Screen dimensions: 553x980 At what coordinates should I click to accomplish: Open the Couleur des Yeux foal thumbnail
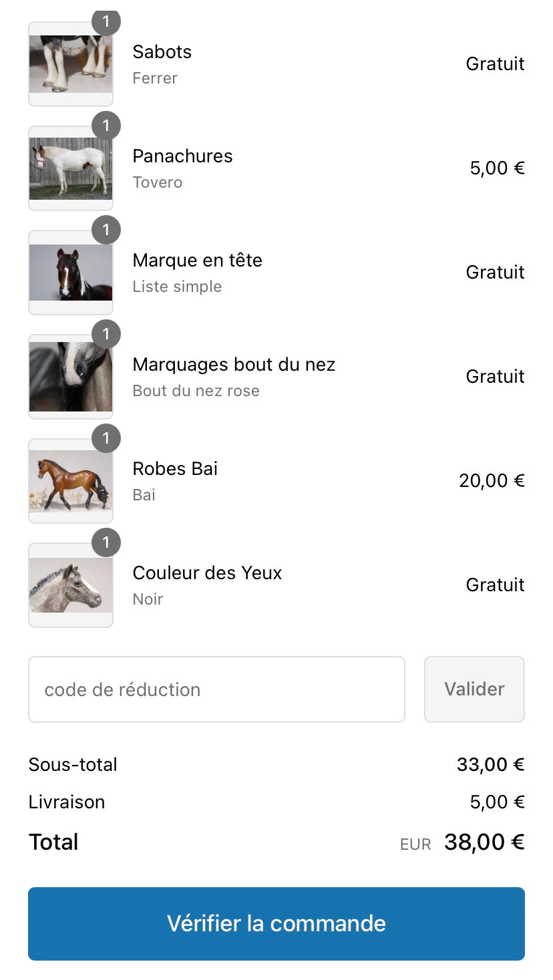coord(70,586)
